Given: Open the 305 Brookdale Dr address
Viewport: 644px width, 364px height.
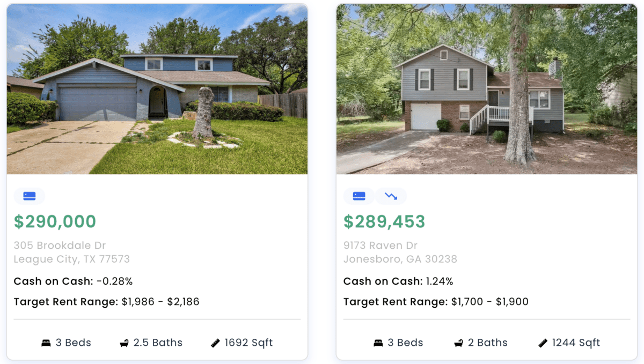Looking at the screenshot, I should [x=60, y=246].
